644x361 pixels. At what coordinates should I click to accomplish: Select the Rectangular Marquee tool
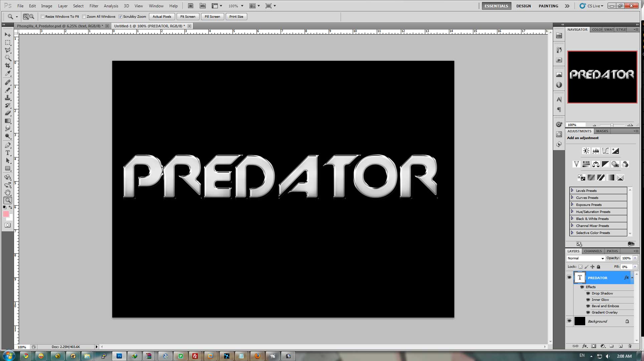(x=8, y=42)
